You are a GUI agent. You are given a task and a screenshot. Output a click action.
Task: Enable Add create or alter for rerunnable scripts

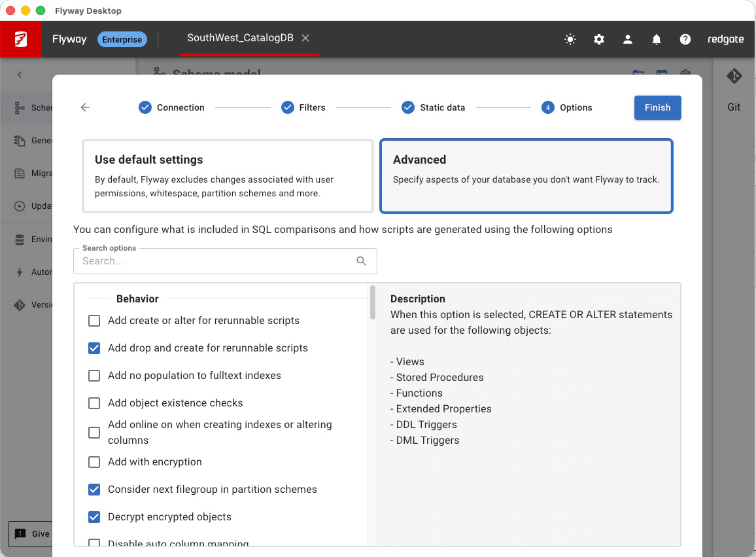[94, 321]
